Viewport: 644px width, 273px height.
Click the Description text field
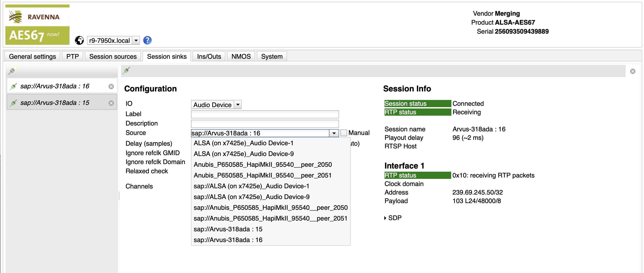pyautogui.click(x=265, y=123)
